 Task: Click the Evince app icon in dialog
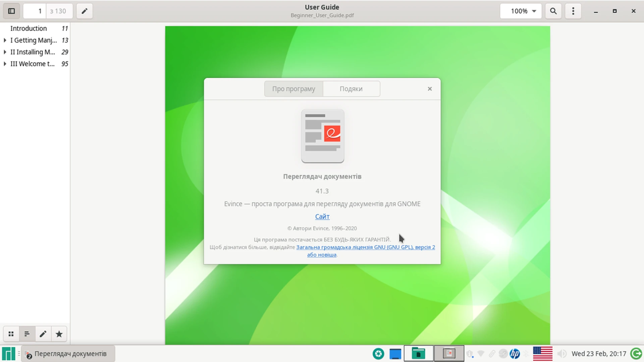pyautogui.click(x=323, y=136)
